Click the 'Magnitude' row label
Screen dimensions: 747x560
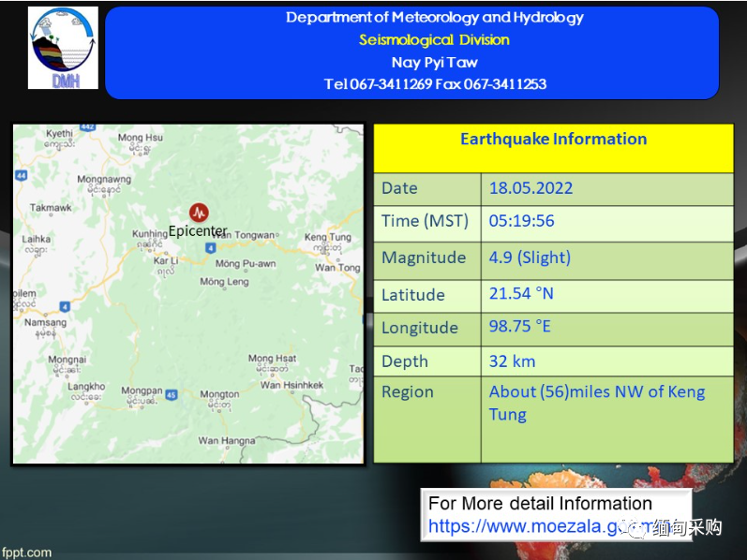pyautogui.click(x=424, y=258)
